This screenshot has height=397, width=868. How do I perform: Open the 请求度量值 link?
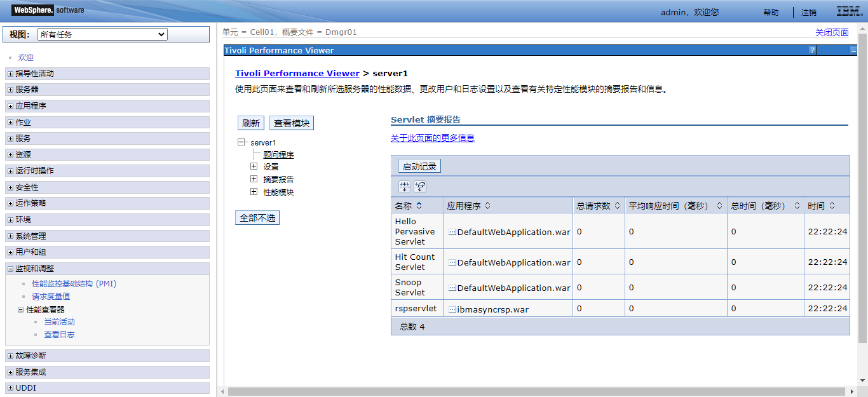click(51, 297)
